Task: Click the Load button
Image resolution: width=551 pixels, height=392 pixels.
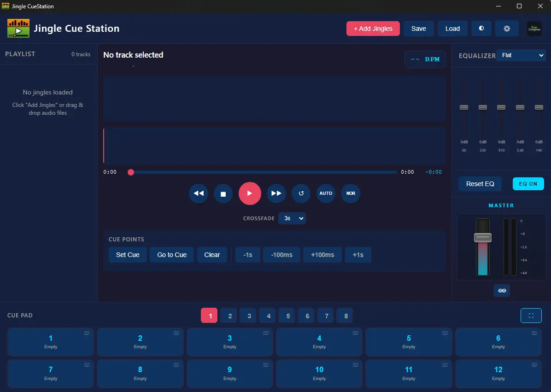Action: pyautogui.click(x=452, y=29)
